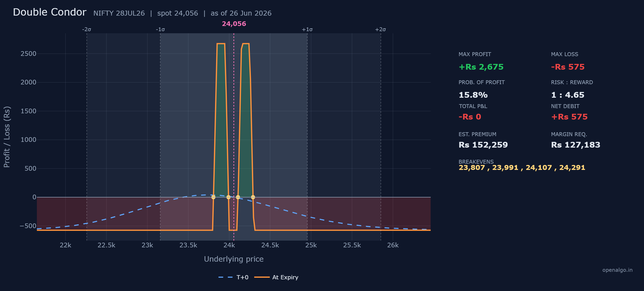Viewport: 644px width, 291px height.
Task: Click the PROB. OF PROFIT label
Action: pyautogui.click(x=481, y=82)
